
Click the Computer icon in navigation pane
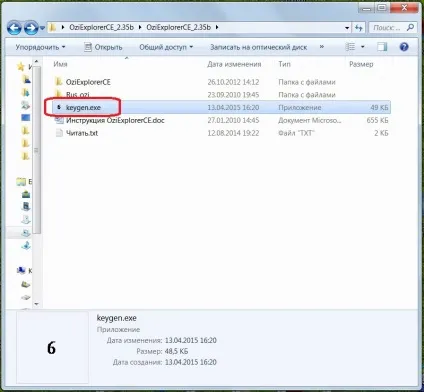21,270
